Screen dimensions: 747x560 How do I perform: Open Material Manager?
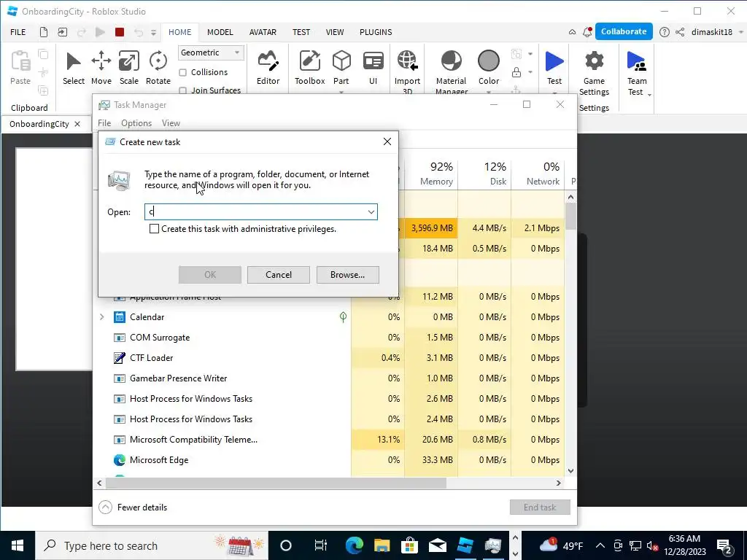tap(451, 71)
